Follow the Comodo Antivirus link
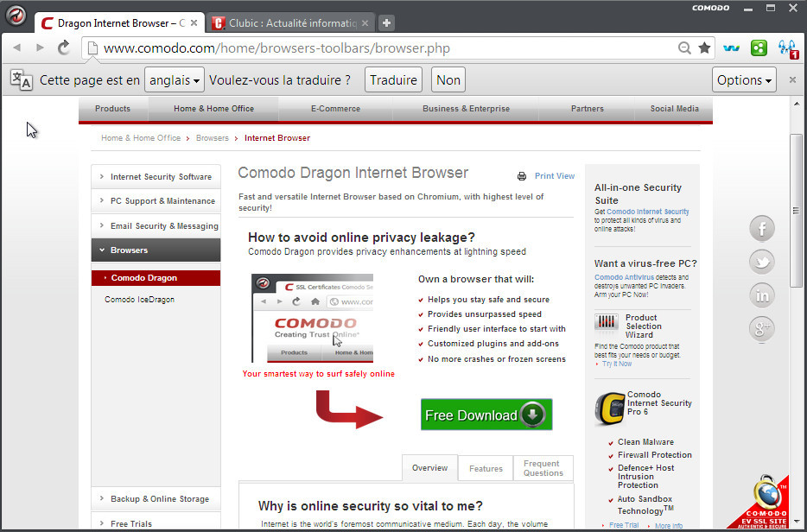 pos(625,277)
